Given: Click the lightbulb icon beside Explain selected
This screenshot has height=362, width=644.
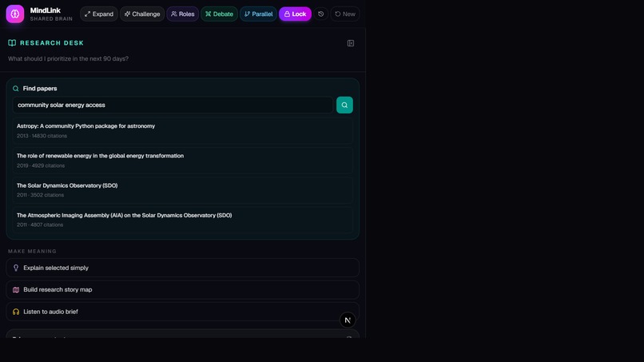Looking at the screenshot, I should click(16, 268).
